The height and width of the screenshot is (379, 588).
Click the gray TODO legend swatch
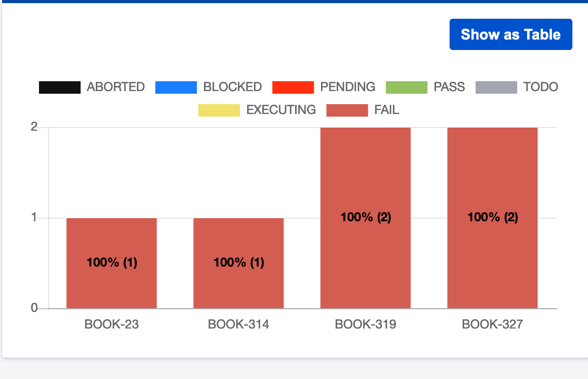pyautogui.click(x=495, y=87)
